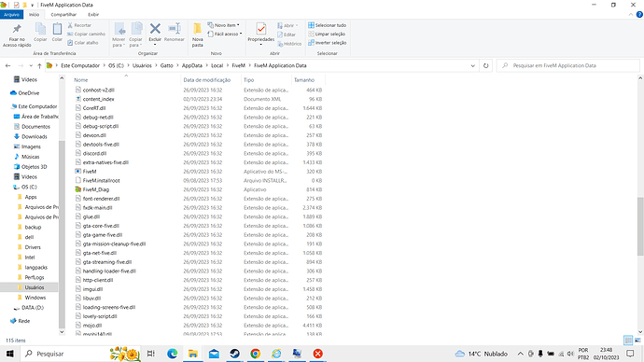Open the Novo item dropdown
Image resolution: width=644 pixels, height=362 pixels.
pos(223,25)
